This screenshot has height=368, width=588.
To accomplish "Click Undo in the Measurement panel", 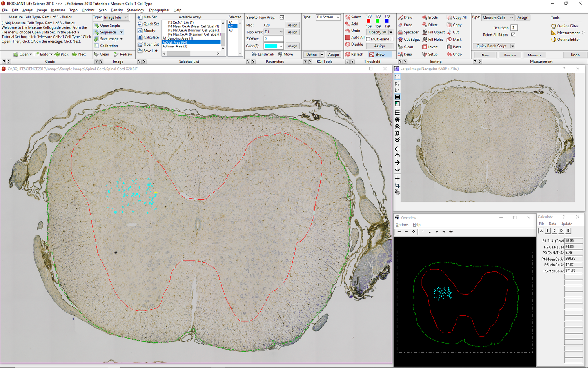I will pyautogui.click(x=575, y=55).
